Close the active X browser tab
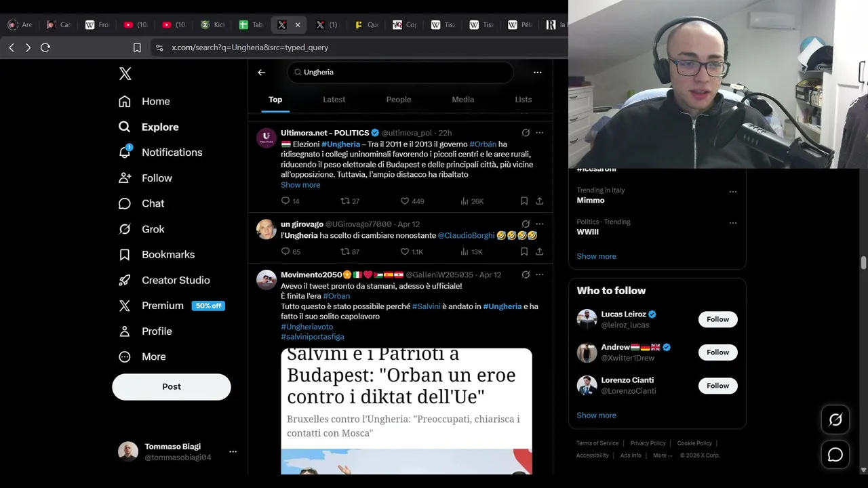 pos(297,25)
